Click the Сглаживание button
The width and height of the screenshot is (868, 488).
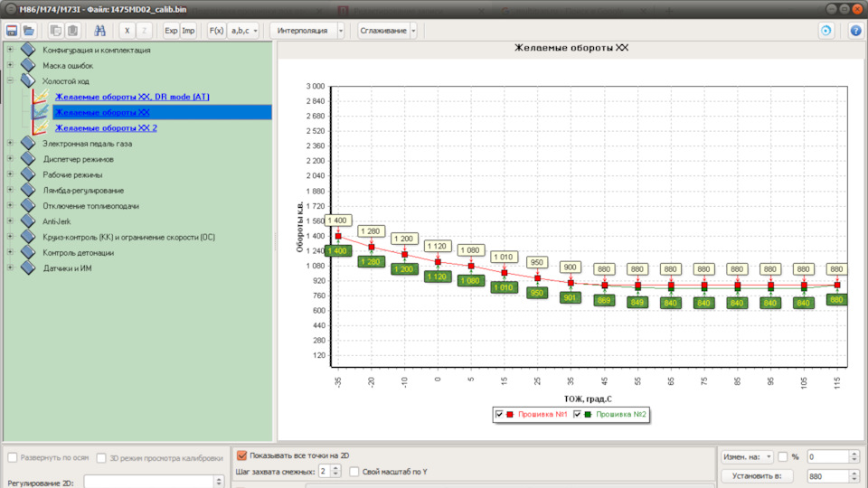(x=383, y=31)
